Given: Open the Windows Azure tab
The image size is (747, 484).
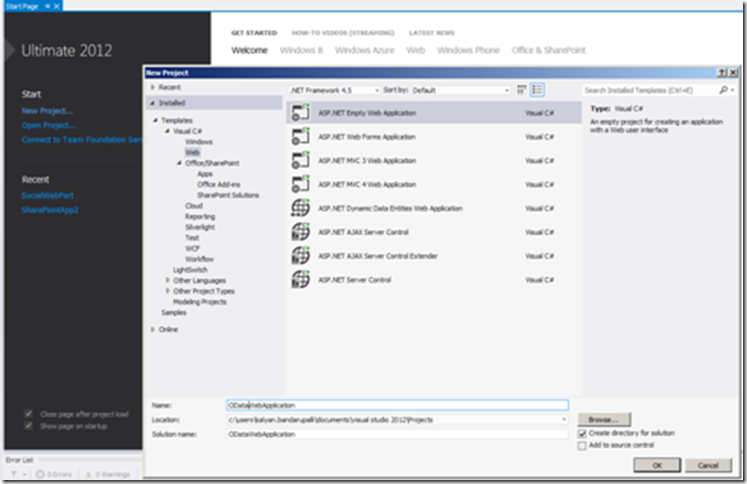Looking at the screenshot, I should tap(364, 50).
